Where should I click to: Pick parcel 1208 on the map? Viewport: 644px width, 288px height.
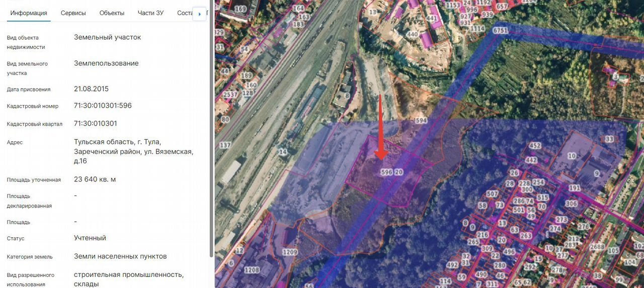252,270
